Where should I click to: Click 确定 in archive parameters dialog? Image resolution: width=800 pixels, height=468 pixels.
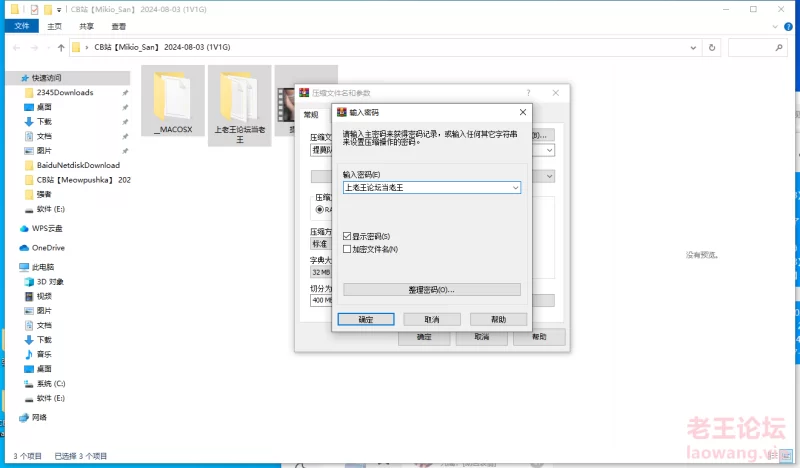click(x=424, y=337)
